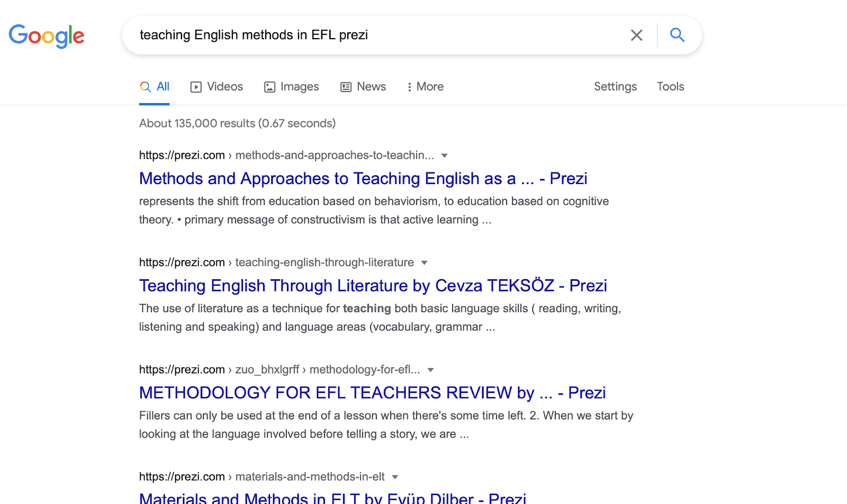Viewport: 847px width, 504px height.
Task: Expand arrow next to methods-and-approaches-to-teachin URL
Action: [x=445, y=155]
